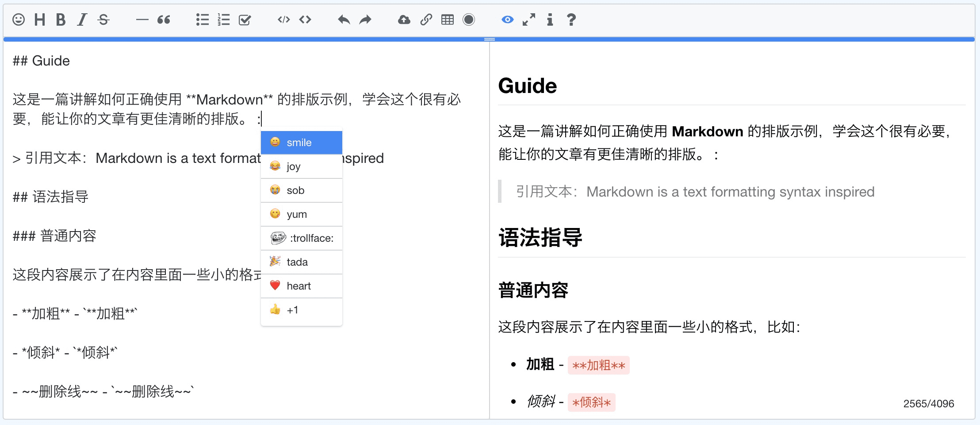Apply heading formatting with H icon

coord(40,19)
